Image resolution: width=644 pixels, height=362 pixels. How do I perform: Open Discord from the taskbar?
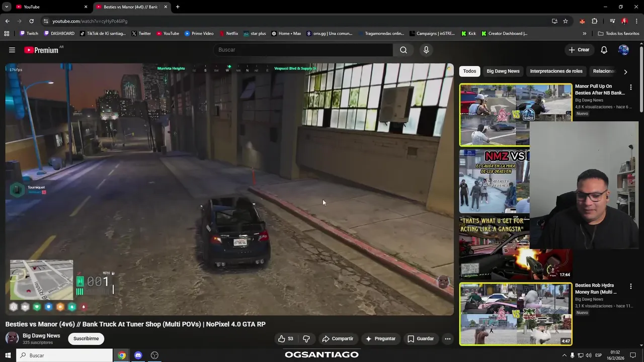(x=138, y=355)
